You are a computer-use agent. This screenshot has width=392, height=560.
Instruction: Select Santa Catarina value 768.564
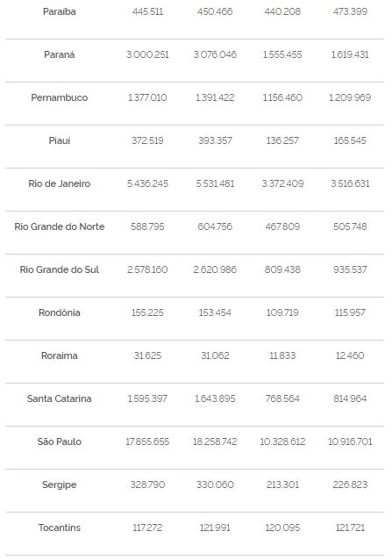click(x=282, y=398)
